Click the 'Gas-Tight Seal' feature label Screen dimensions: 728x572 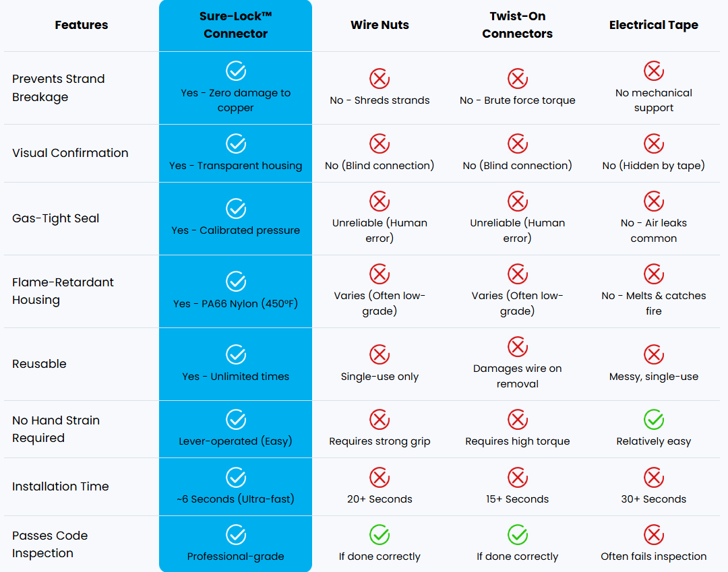[x=56, y=218]
